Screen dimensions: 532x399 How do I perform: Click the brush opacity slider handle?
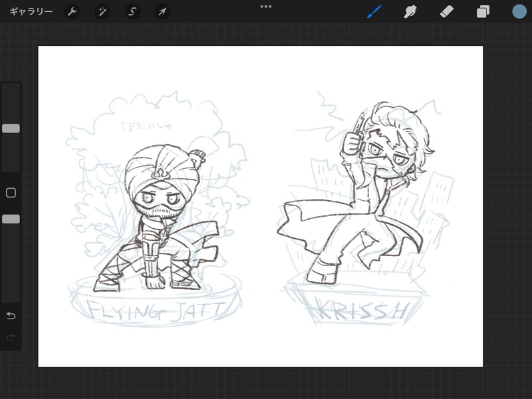(x=11, y=219)
